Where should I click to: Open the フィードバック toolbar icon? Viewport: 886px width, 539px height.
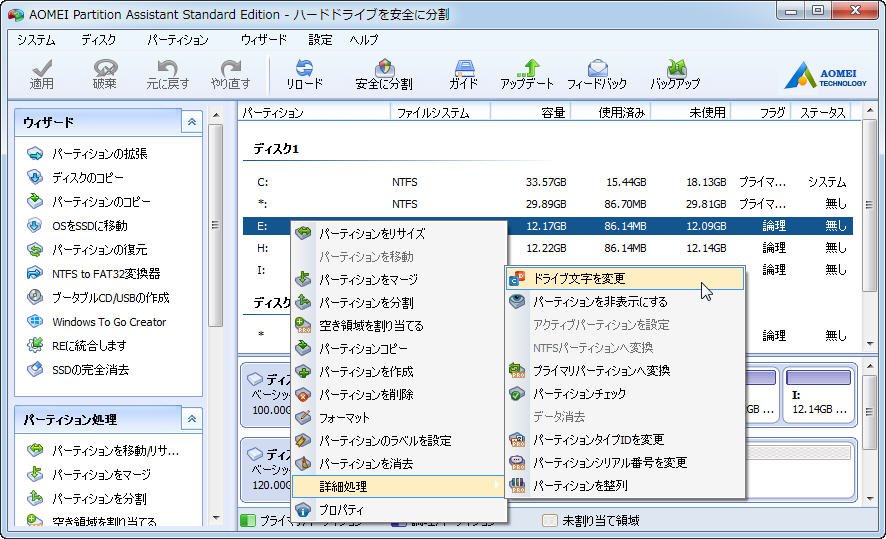(597, 75)
